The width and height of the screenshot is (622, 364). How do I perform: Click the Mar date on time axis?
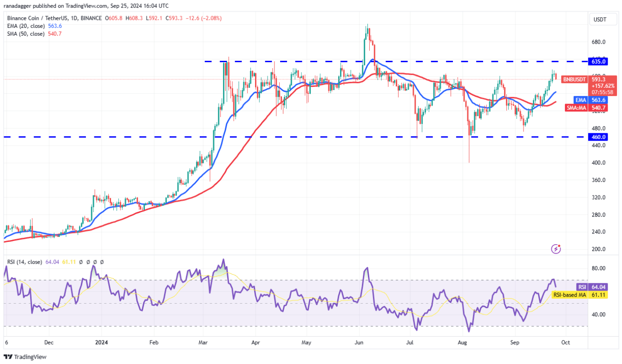tap(203, 342)
